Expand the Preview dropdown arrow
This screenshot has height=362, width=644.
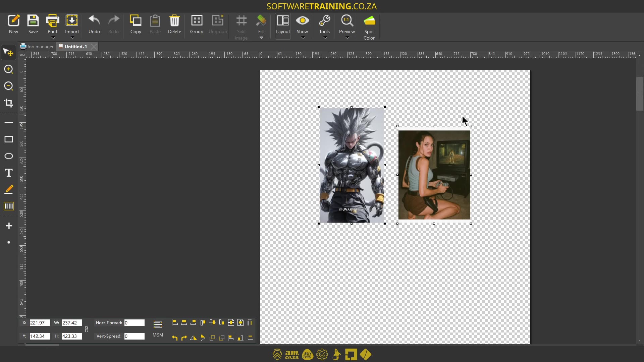[347, 38]
